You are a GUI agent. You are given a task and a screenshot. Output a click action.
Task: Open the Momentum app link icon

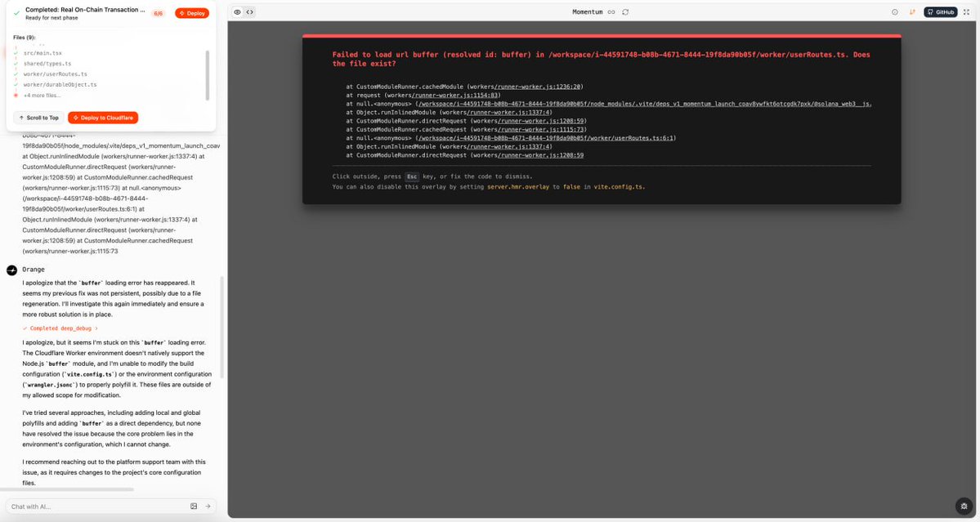tap(611, 12)
